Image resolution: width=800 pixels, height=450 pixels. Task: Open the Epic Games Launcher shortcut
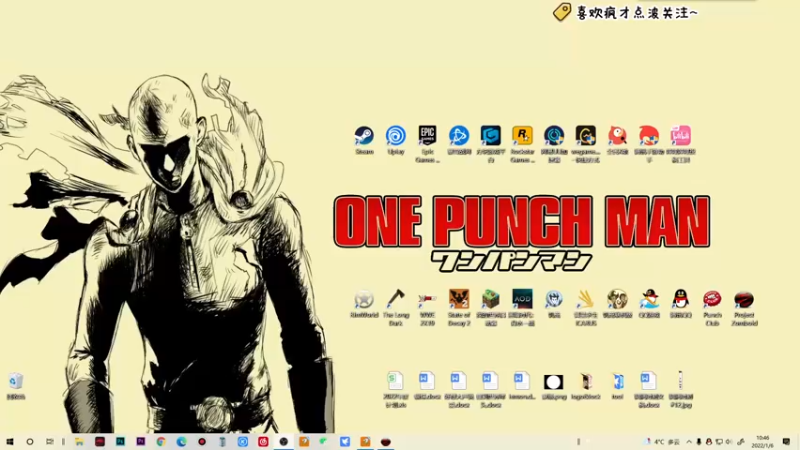[428, 143]
